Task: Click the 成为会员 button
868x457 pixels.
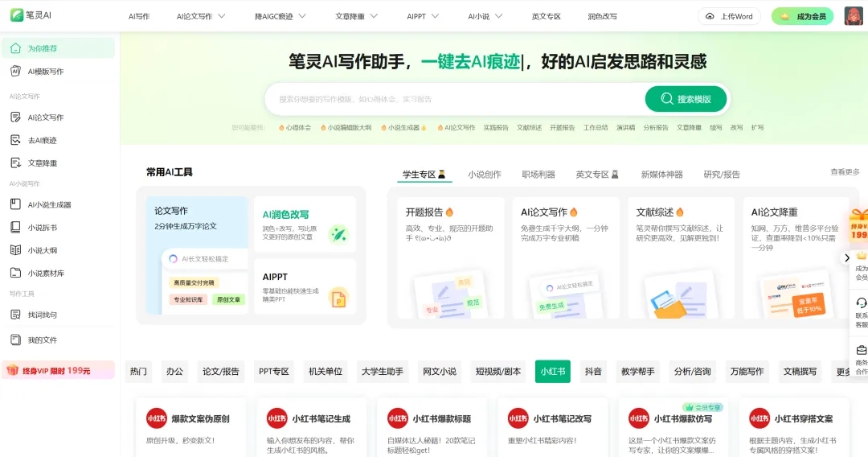Action: [x=803, y=16]
